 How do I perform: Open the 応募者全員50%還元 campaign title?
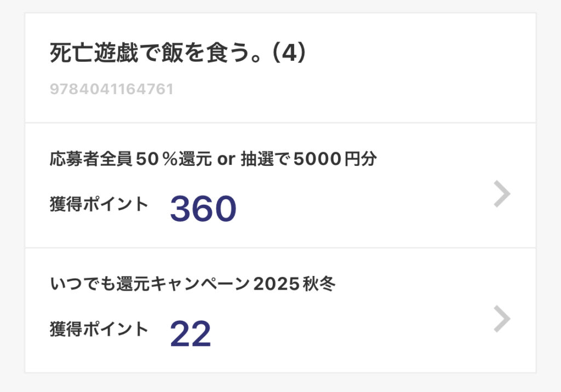[x=213, y=159]
